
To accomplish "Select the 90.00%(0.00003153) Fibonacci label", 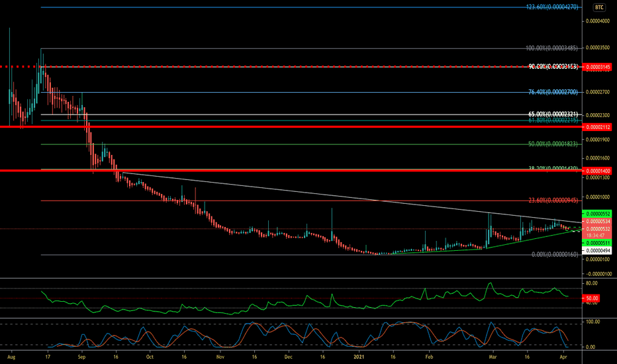I will pyautogui.click(x=553, y=67).
